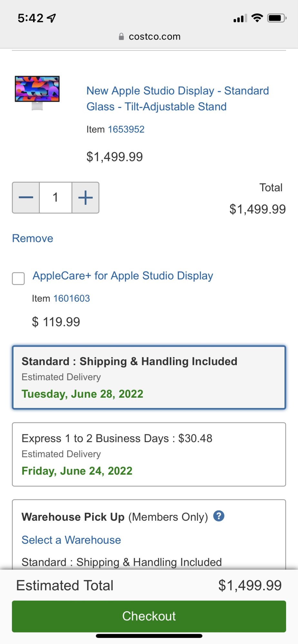
Task: Tap the plus quantity button
Action: click(85, 197)
